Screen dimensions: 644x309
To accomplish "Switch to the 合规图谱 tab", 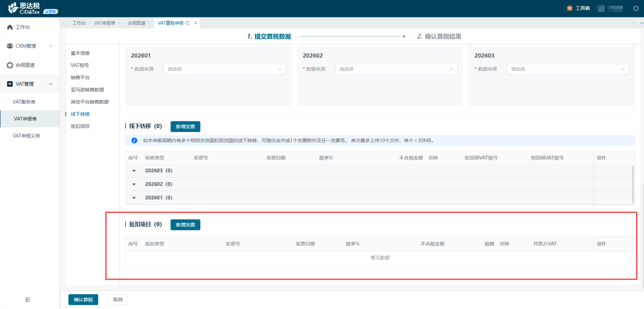I will coord(137,23).
